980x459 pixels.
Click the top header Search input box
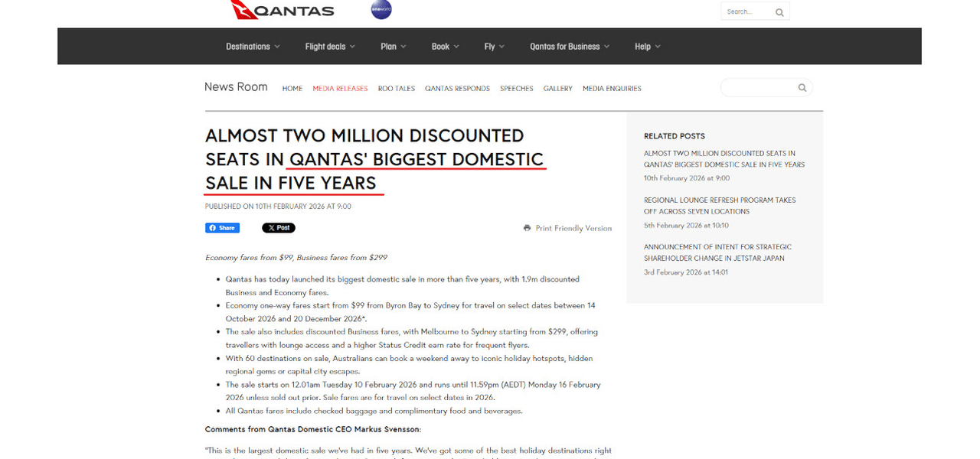pyautogui.click(x=746, y=11)
